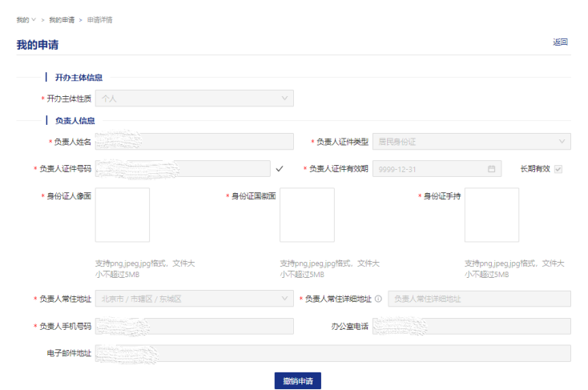Click the checkmark icon beside ID number
Screen dimensions: 588x390
coord(280,169)
